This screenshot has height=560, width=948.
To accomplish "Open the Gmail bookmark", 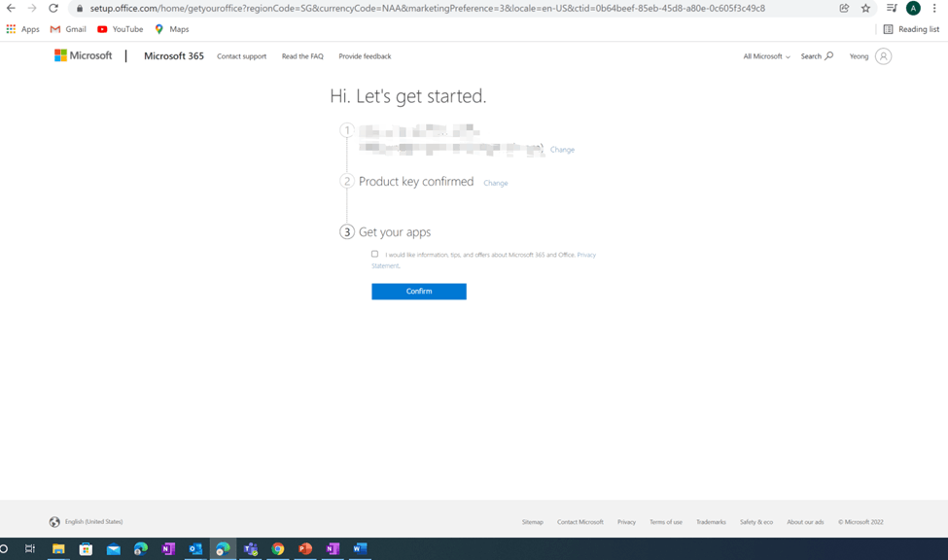I will 68,29.
